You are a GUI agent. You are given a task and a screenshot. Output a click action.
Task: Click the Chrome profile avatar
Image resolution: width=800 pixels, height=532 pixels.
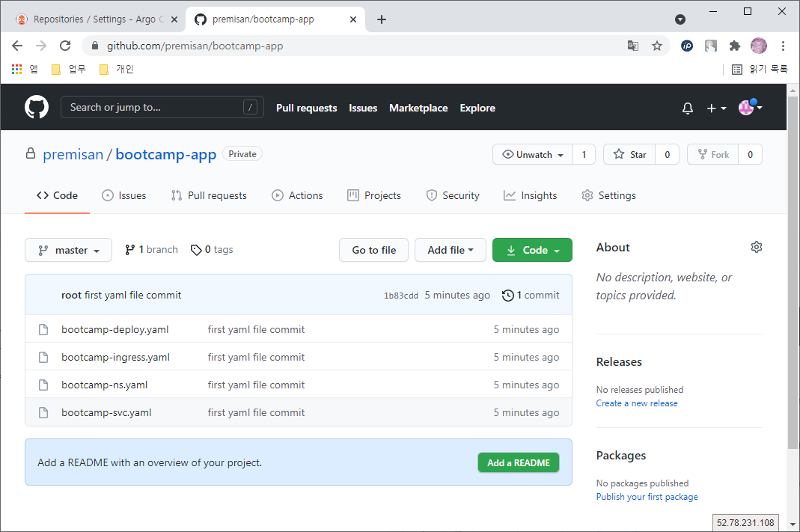point(759,46)
